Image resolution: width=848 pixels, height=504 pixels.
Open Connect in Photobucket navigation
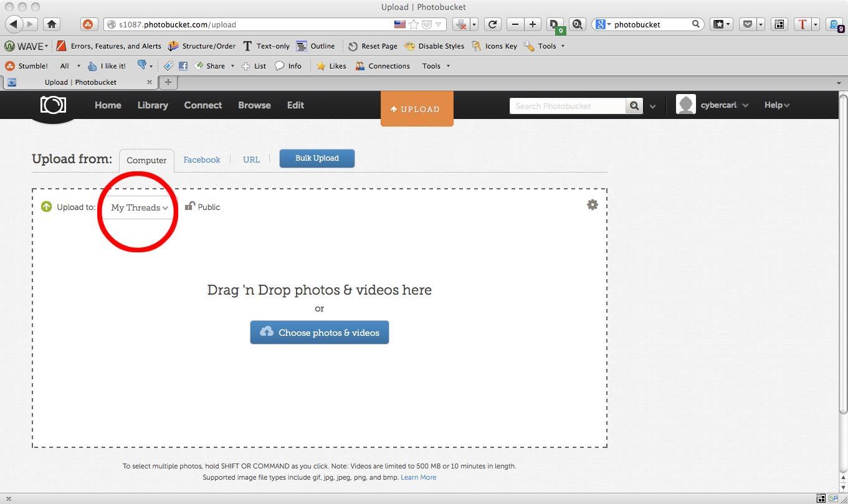[203, 105]
